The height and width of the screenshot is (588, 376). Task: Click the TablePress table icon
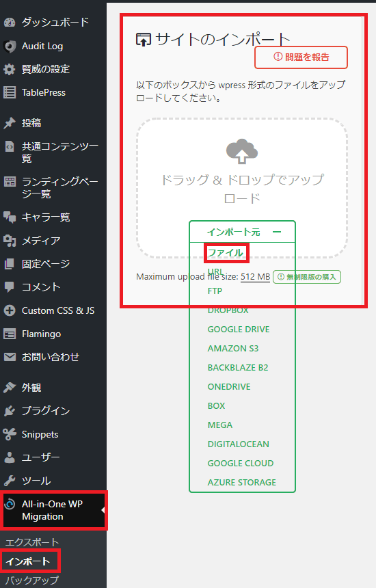(10, 92)
